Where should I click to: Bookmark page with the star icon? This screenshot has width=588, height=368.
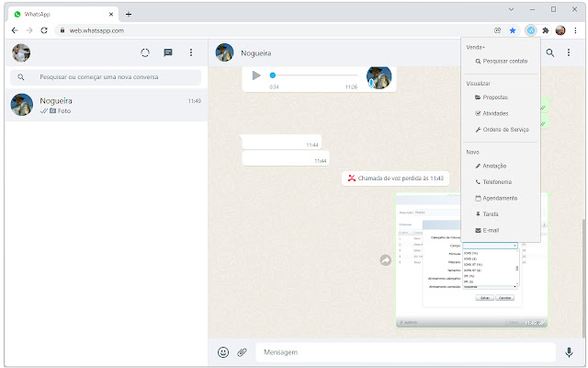tap(513, 30)
